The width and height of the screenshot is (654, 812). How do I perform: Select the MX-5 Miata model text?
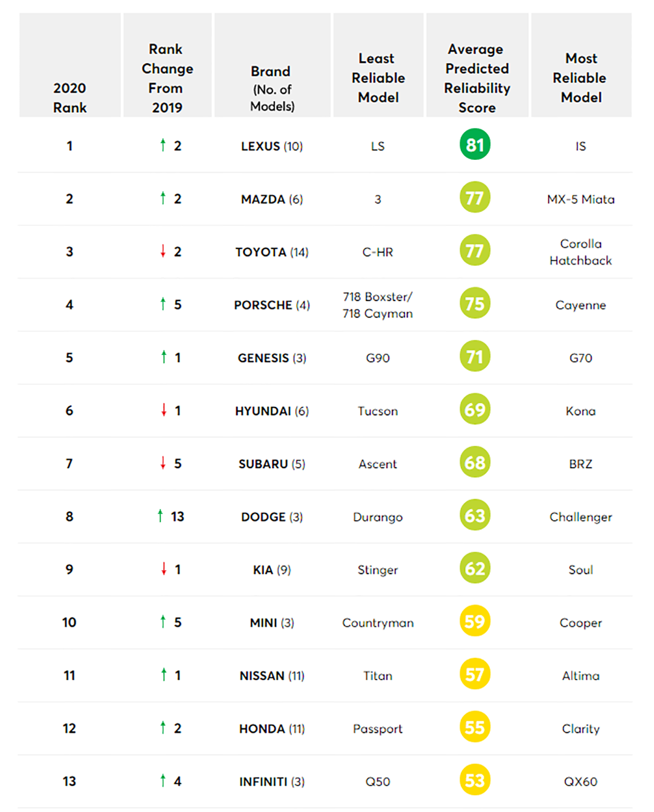tap(581, 199)
